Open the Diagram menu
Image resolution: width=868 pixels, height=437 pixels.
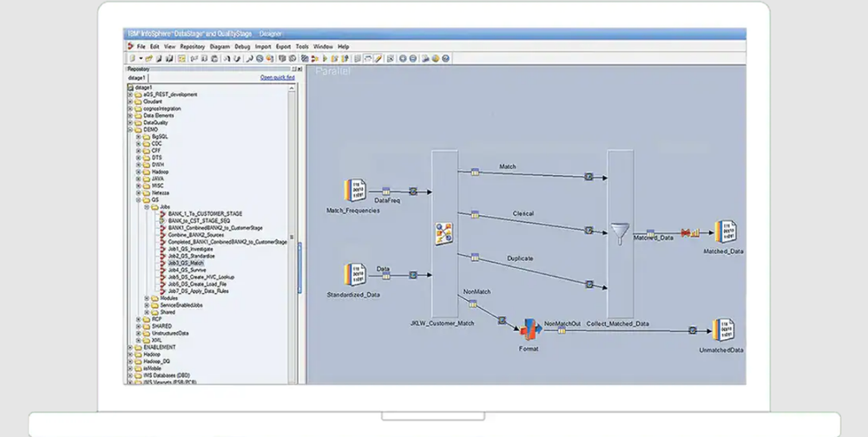pos(220,47)
